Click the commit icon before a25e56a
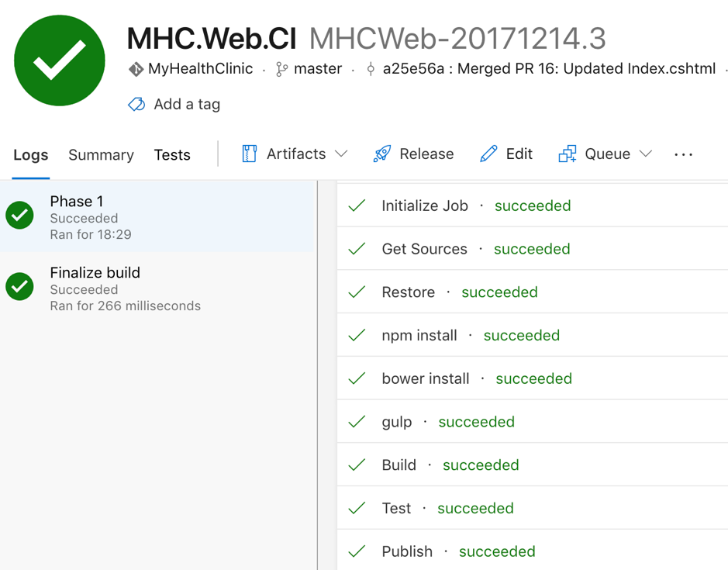 coord(371,69)
